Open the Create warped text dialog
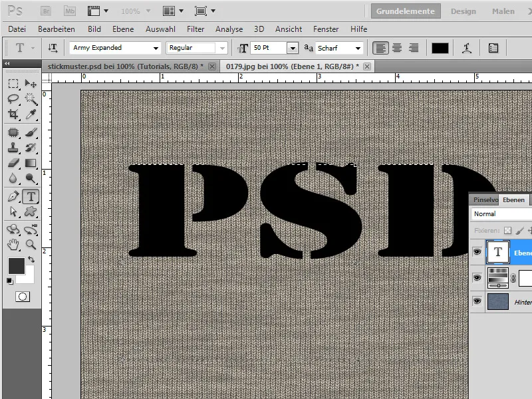 [467, 48]
